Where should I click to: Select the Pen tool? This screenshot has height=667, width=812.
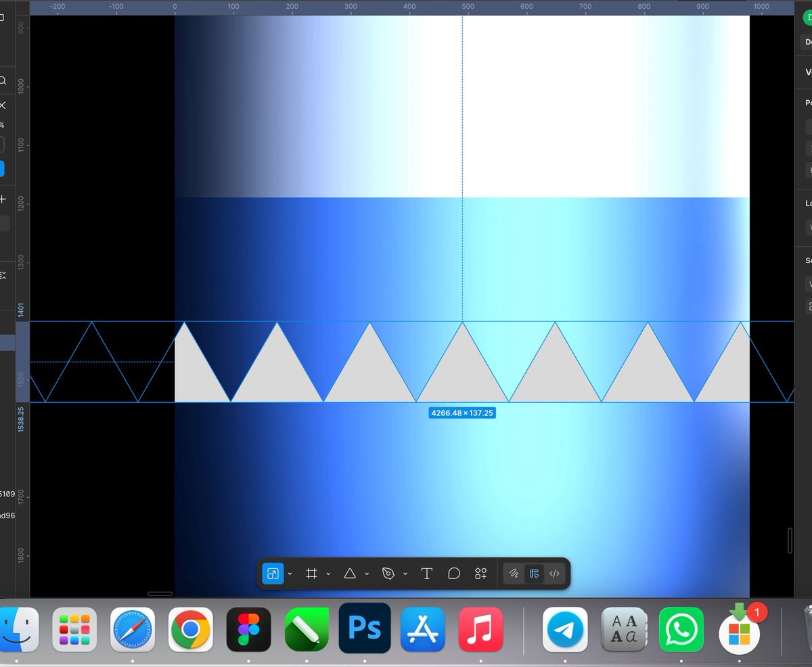[388, 574]
